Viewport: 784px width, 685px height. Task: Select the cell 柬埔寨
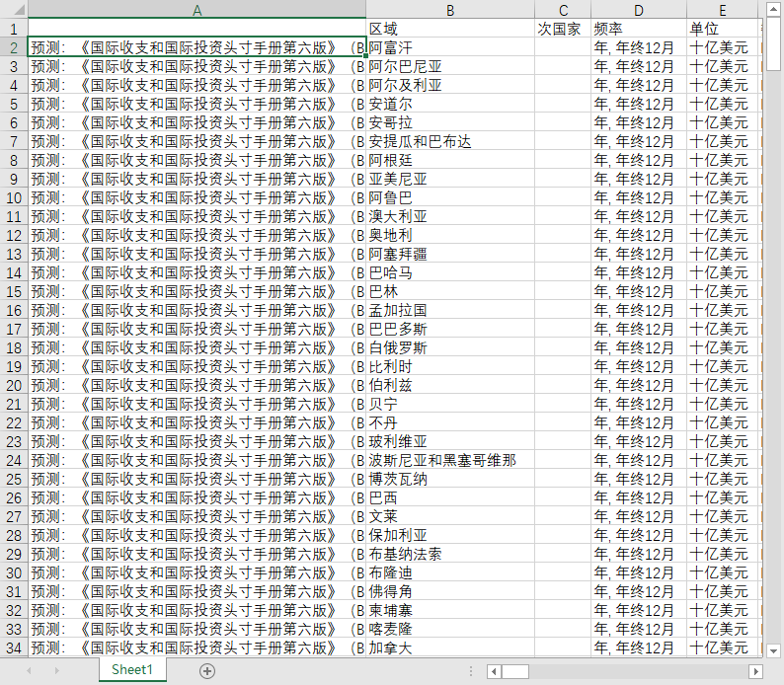pyautogui.click(x=450, y=611)
